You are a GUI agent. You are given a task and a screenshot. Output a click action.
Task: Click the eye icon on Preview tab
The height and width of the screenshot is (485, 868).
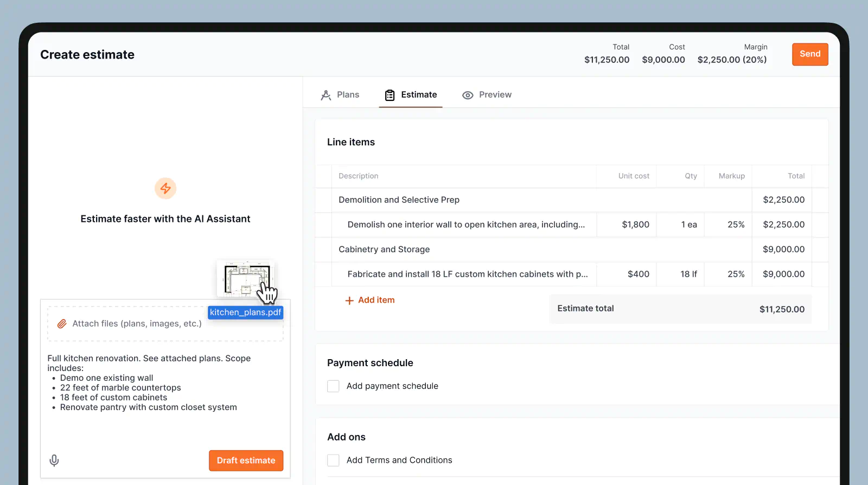468,95
